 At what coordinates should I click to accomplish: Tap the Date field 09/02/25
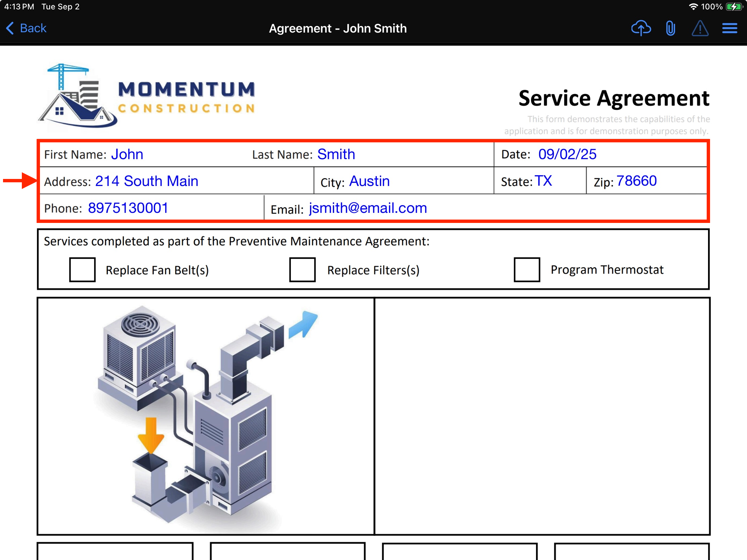(x=567, y=154)
